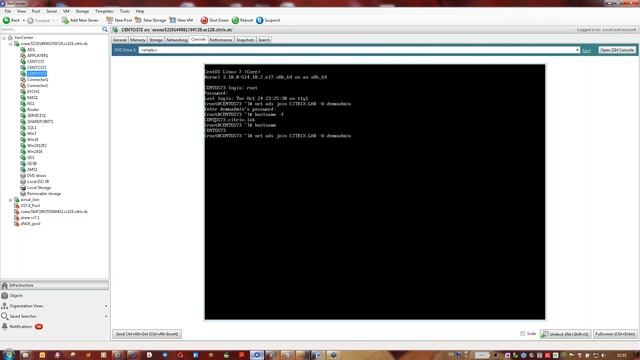Expand the Saved Searches arrow

coord(106,316)
